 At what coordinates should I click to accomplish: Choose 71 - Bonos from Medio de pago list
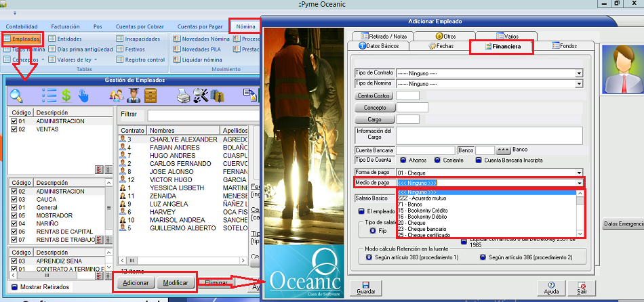[x=411, y=204]
